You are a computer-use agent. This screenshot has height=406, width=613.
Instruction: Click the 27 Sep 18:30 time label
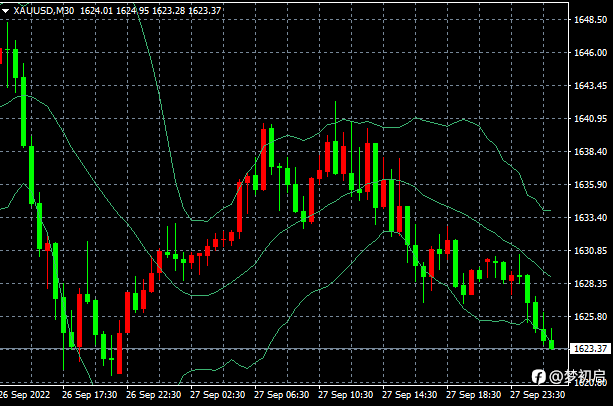(473, 395)
